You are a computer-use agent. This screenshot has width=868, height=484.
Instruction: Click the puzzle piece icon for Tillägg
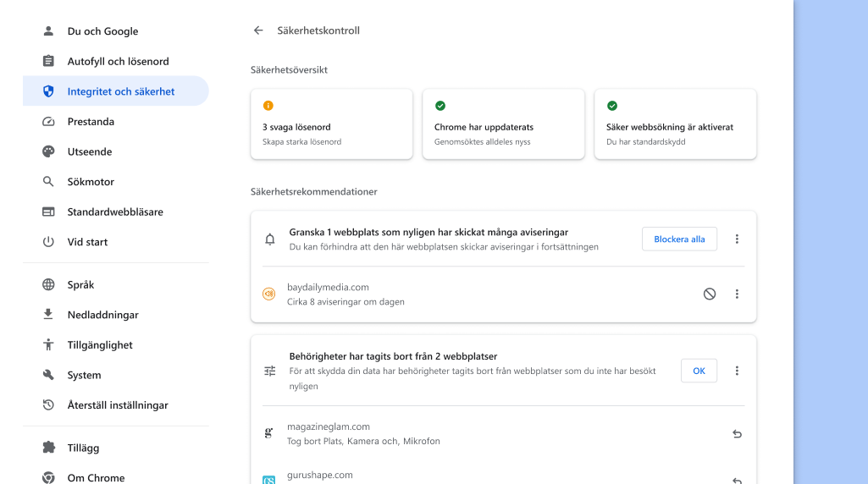49,447
